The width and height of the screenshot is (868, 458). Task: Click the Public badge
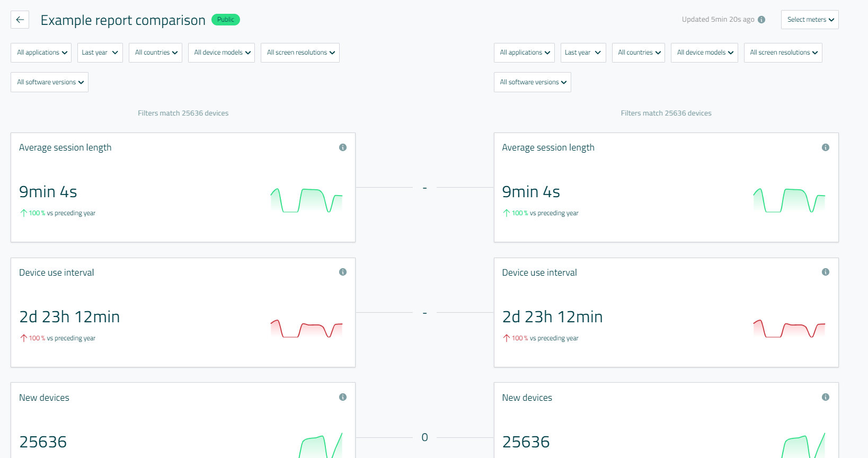coord(226,20)
